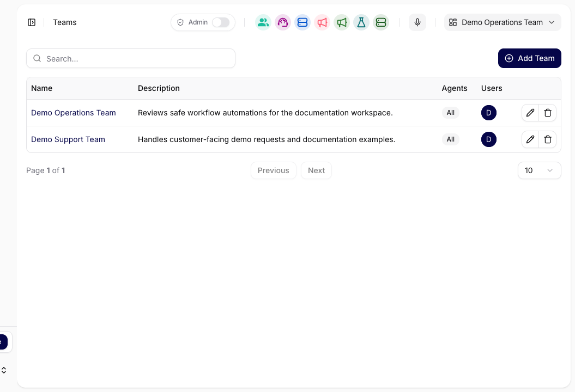Image resolution: width=575 pixels, height=392 pixels.
Task: Select the pink megaphone icon
Action: 322,22
